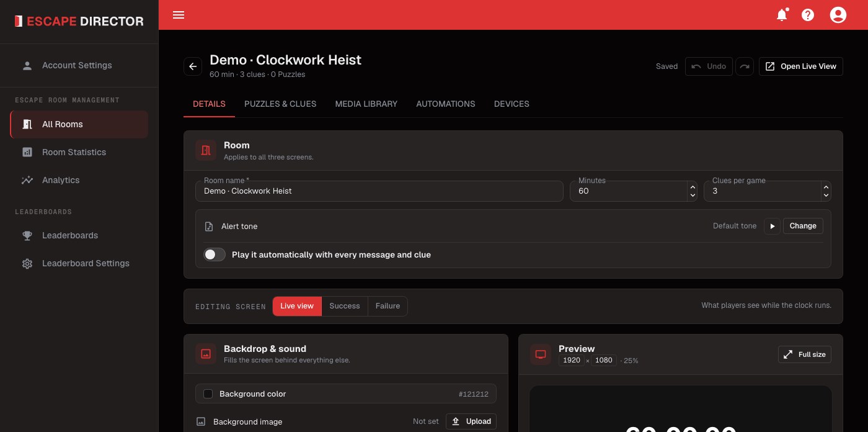Select All Rooms in sidebar
This screenshot has height=432, width=868.
point(79,124)
